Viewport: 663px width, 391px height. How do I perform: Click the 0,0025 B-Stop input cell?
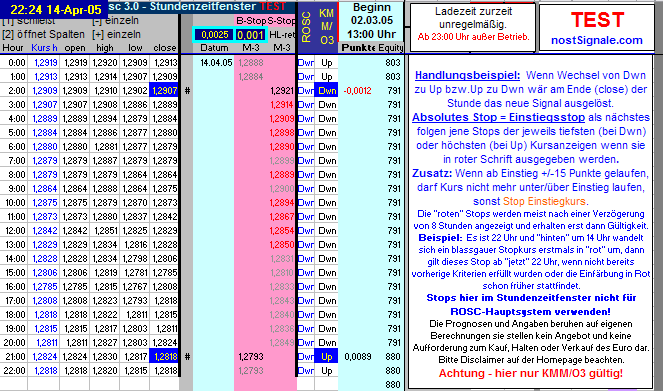pos(215,35)
